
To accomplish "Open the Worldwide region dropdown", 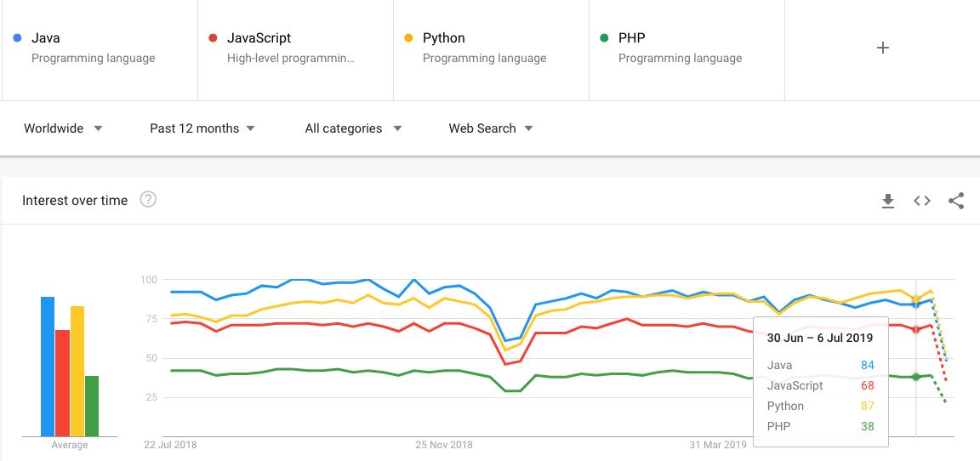I will pos(63,128).
